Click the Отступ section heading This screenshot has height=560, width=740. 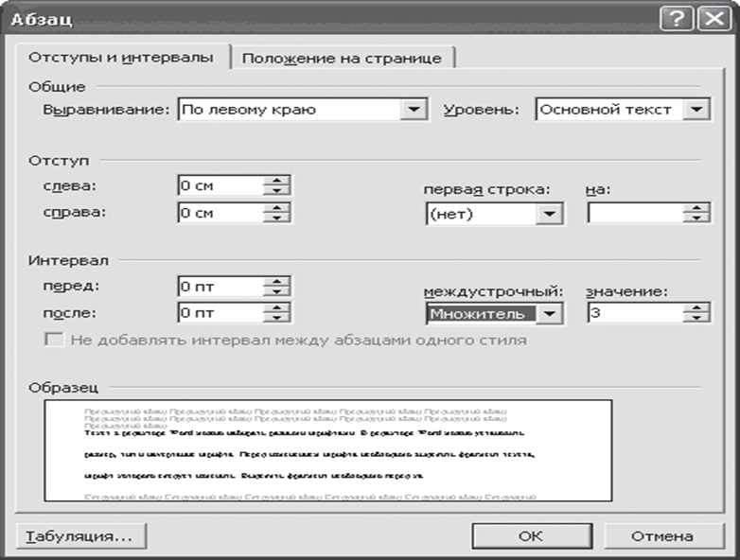(x=59, y=161)
